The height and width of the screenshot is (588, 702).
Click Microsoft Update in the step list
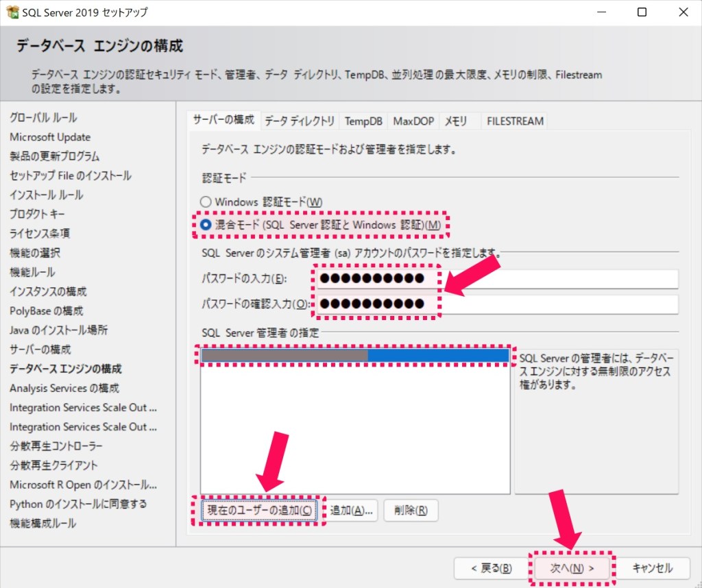coord(50,137)
